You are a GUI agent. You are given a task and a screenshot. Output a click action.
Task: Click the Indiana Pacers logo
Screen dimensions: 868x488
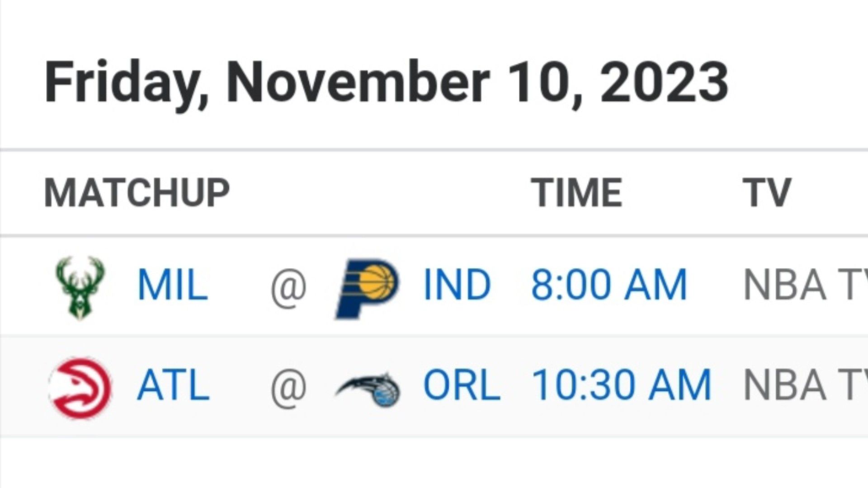[368, 288]
